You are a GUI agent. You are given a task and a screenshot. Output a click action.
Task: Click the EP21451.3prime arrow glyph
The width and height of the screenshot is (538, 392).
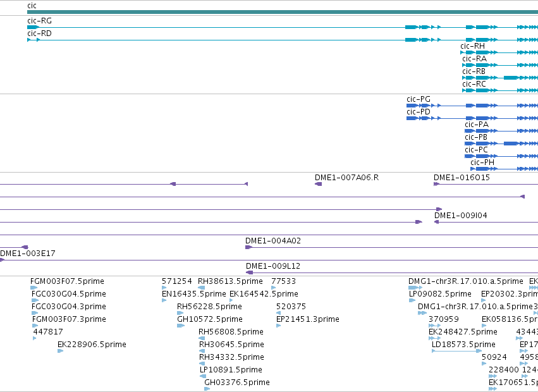tap(278, 326)
